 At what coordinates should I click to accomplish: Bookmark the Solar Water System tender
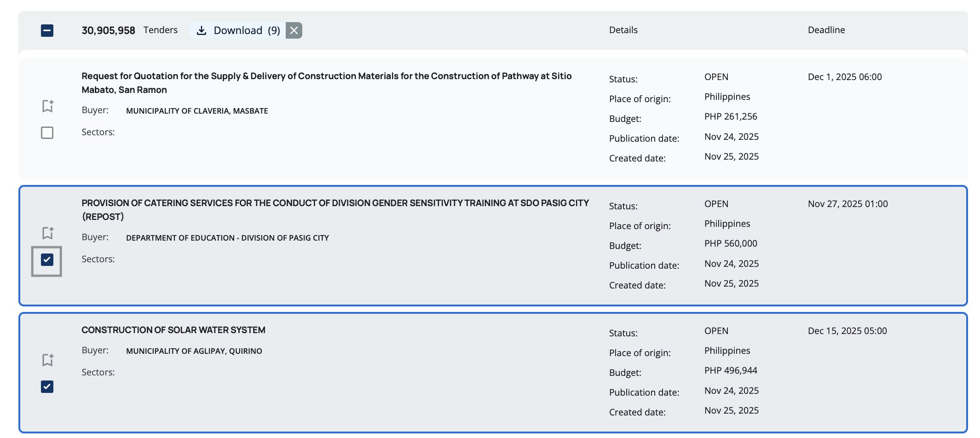pos(47,360)
